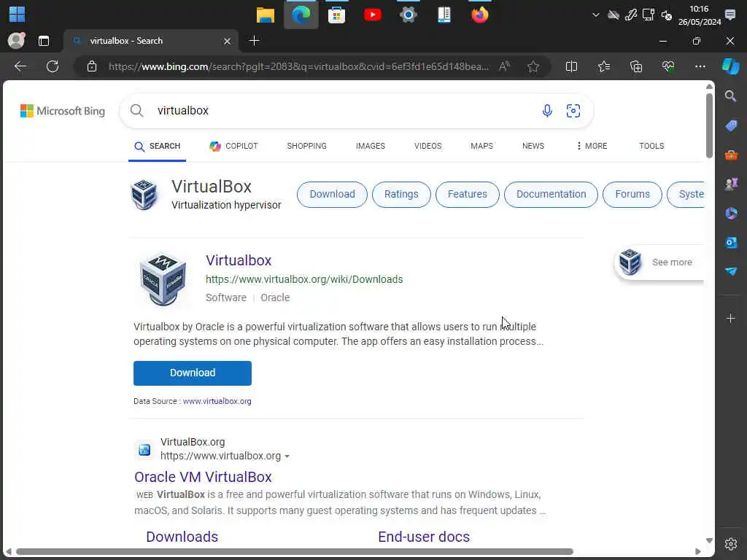Open Edge Settings and more menu
Viewport: 747px width, 560px height.
pyautogui.click(x=700, y=66)
